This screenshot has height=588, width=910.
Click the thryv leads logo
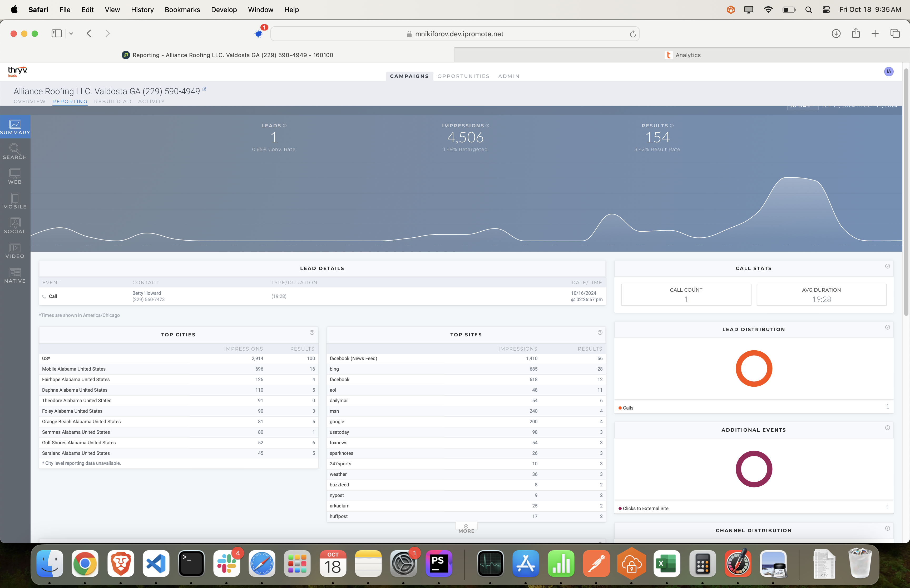pos(18,71)
